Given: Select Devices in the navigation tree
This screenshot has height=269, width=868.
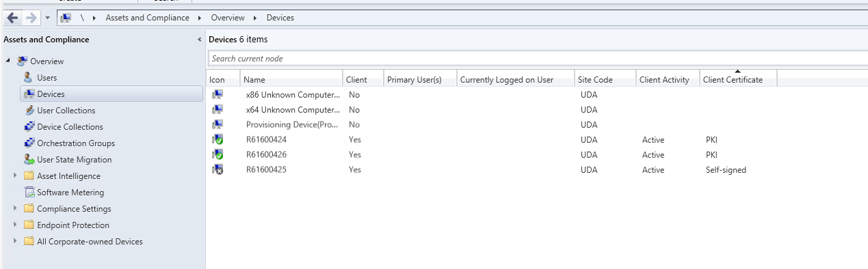Looking at the screenshot, I should 51,94.
